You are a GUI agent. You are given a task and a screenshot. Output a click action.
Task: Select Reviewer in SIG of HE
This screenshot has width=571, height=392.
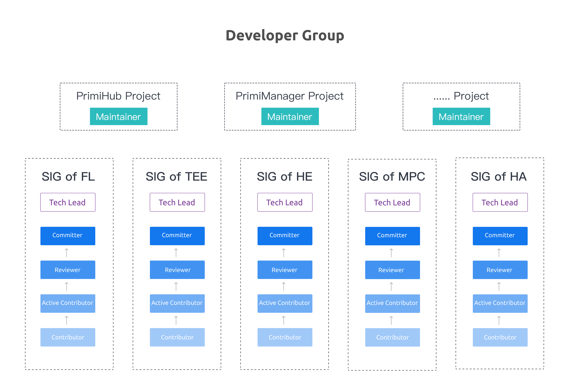pyautogui.click(x=285, y=270)
